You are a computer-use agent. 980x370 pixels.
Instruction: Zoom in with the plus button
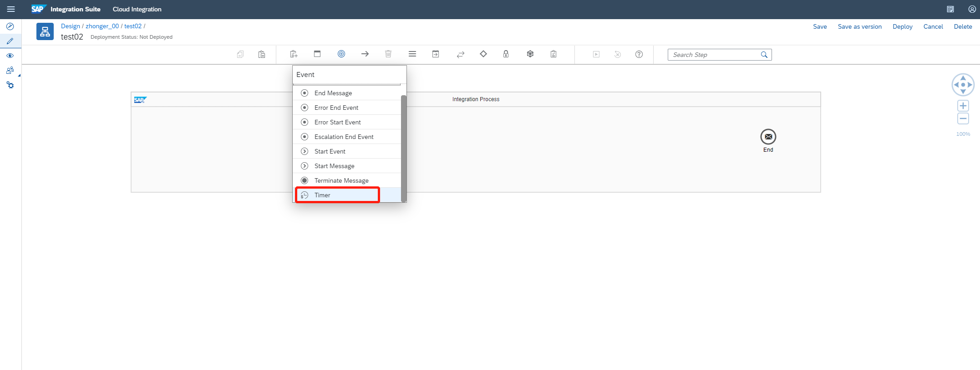click(x=963, y=106)
